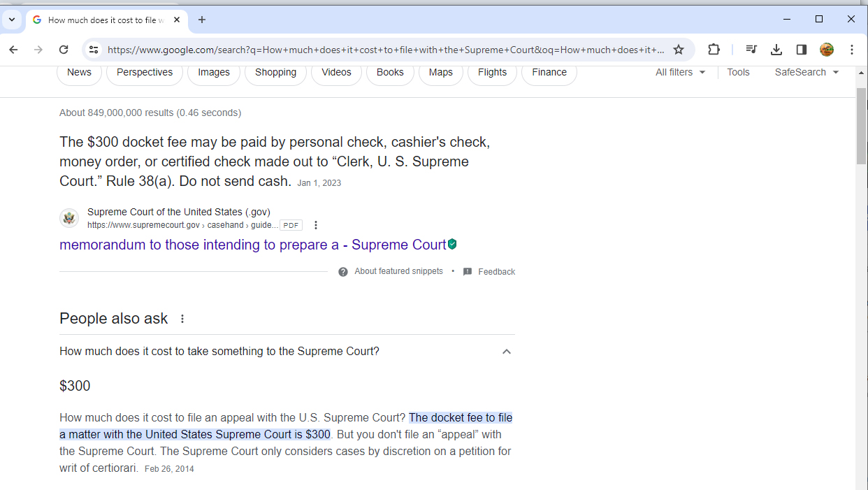This screenshot has width=868, height=490.
Task: Click Supreme Court of the United States site name
Action: 179,212
